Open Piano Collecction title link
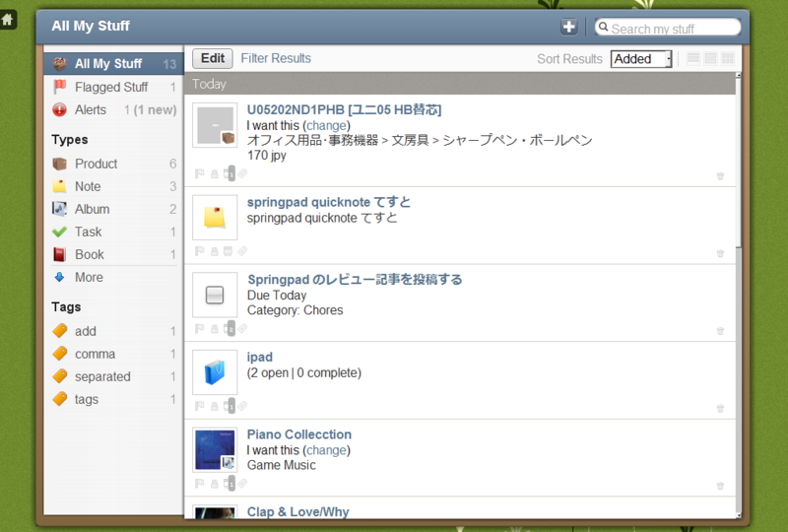The width and height of the screenshot is (788, 532). pos(299,434)
